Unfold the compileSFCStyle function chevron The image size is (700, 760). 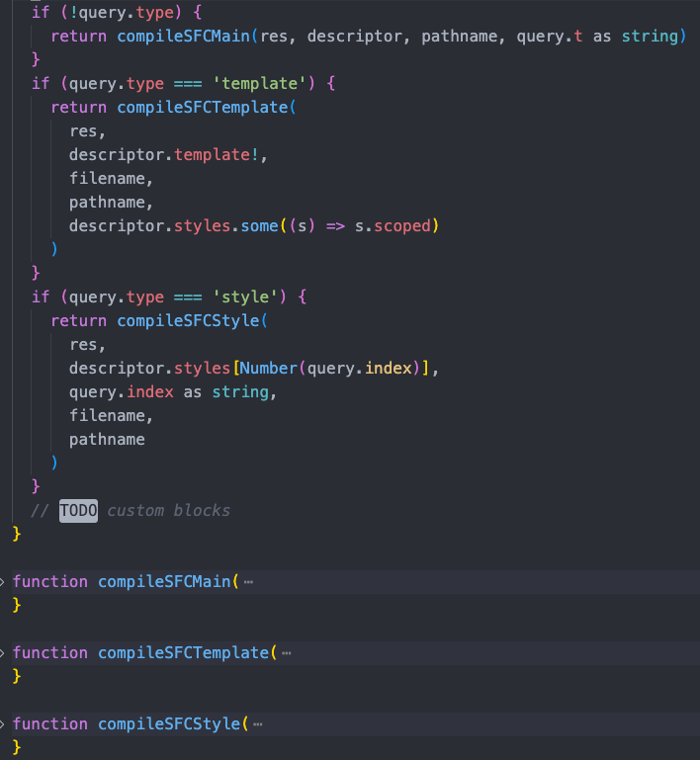[x=2, y=724]
